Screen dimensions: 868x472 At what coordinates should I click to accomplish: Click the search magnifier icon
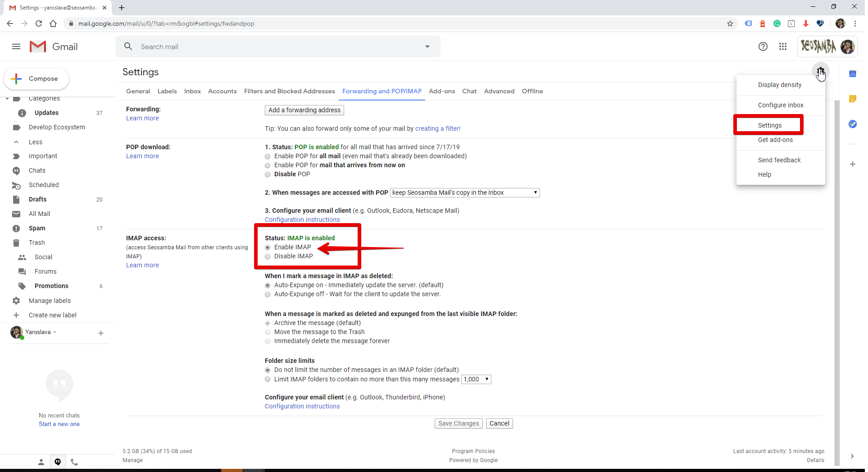coord(128,46)
